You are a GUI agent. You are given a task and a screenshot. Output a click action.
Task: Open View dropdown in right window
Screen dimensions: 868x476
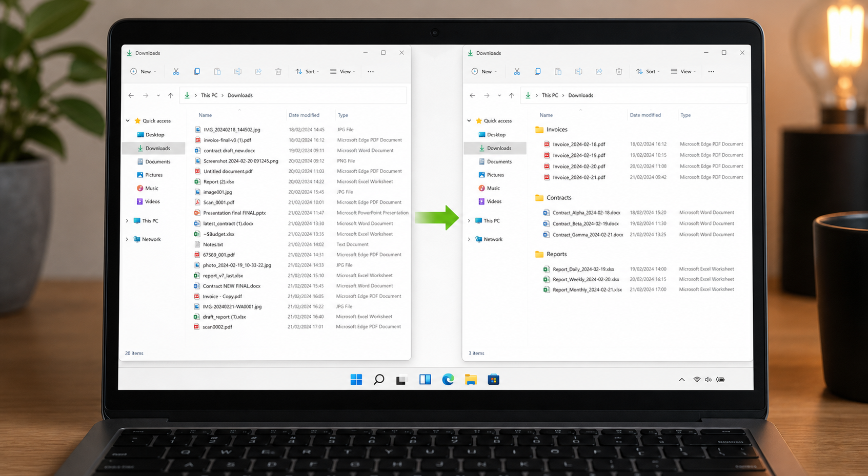(683, 72)
